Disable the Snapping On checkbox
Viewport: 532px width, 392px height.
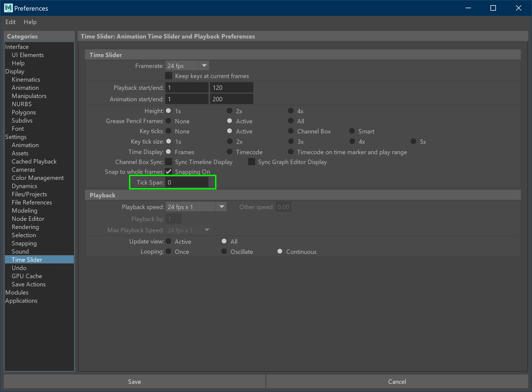pos(169,171)
